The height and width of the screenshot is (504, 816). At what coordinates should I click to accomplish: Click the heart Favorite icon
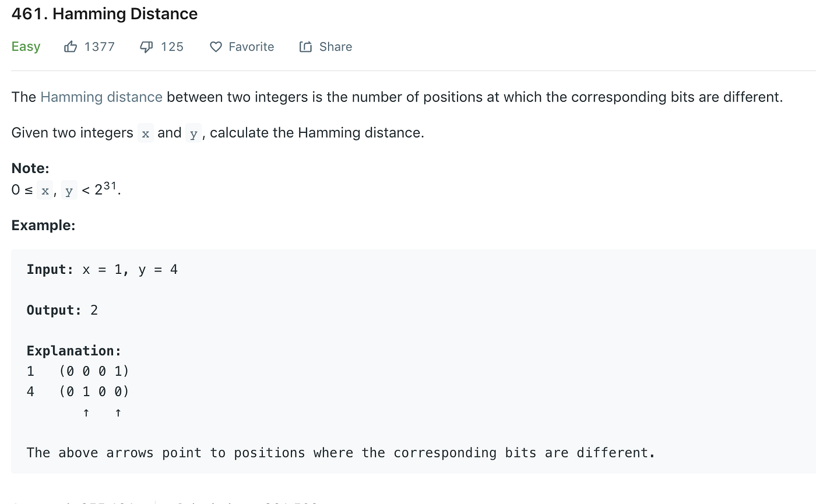click(x=216, y=47)
